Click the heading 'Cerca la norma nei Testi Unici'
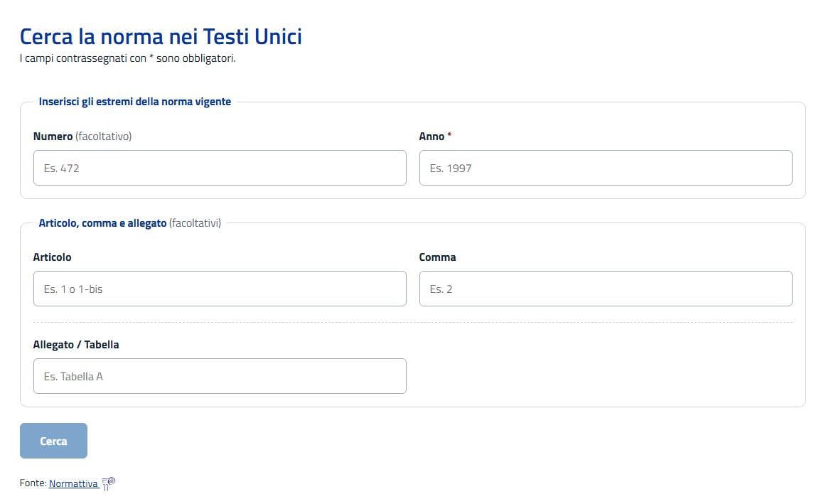This screenshot has width=826, height=504. tap(161, 36)
